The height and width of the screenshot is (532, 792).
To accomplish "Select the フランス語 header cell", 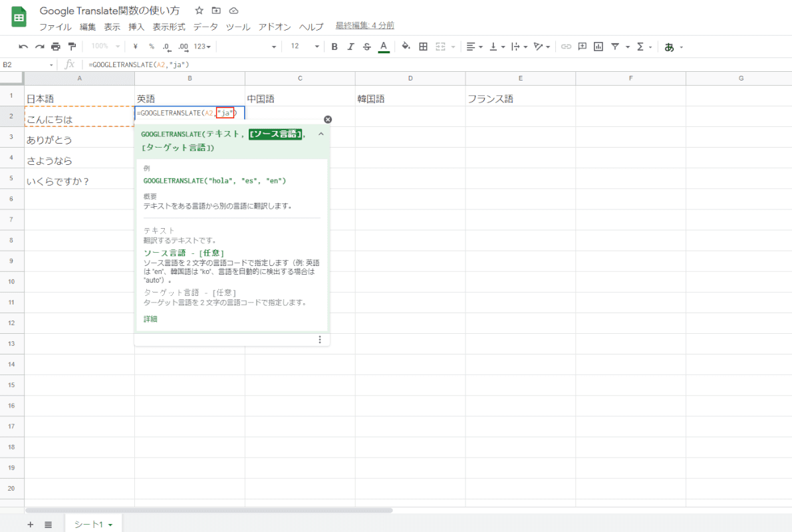I will pos(520,96).
